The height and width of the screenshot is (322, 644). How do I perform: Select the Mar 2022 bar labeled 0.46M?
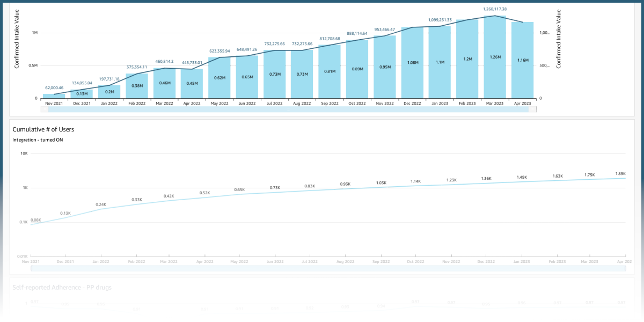click(x=164, y=83)
